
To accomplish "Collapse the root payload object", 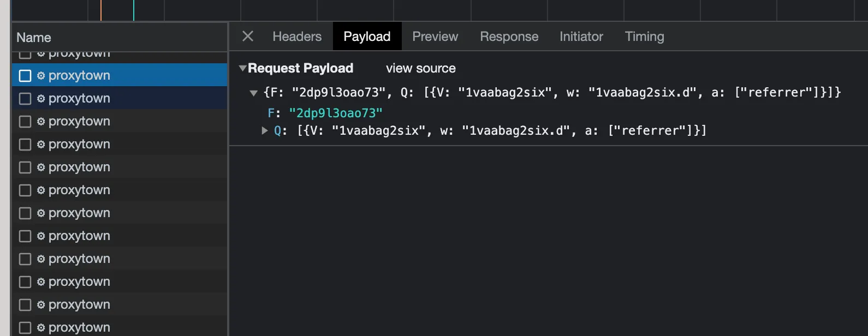I will coord(253,93).
